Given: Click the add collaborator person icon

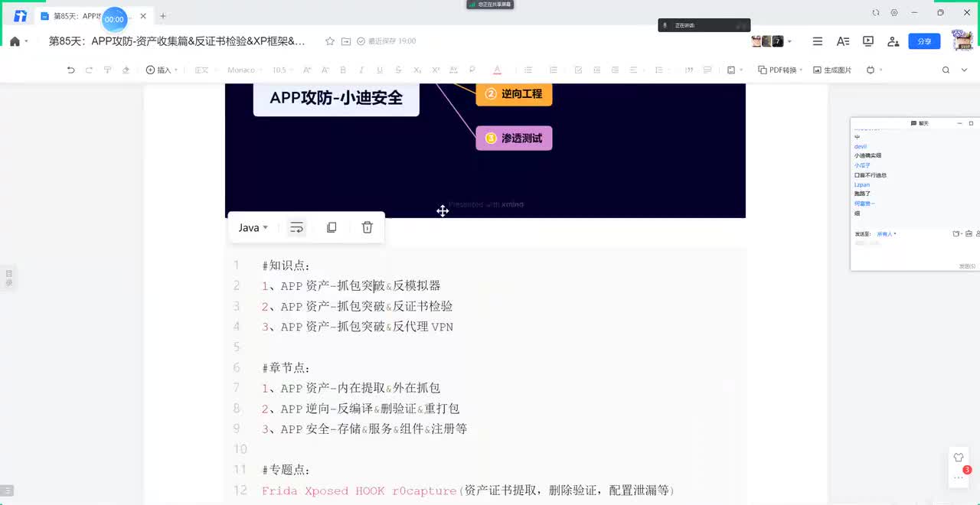Looking at the screenshot, I should tap(893, 41).
